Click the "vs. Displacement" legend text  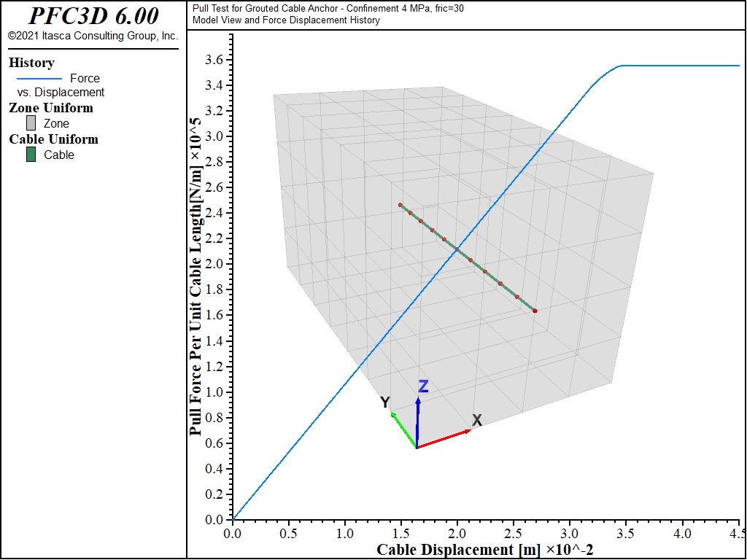point(61,93)
